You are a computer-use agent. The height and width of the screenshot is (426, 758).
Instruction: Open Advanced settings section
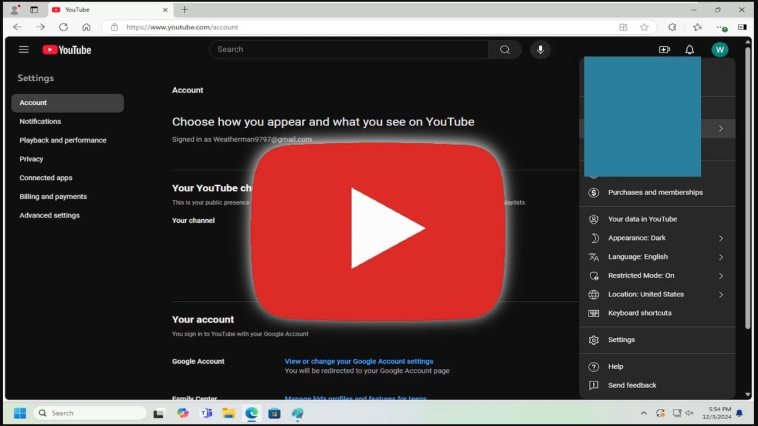coord(68,215)
